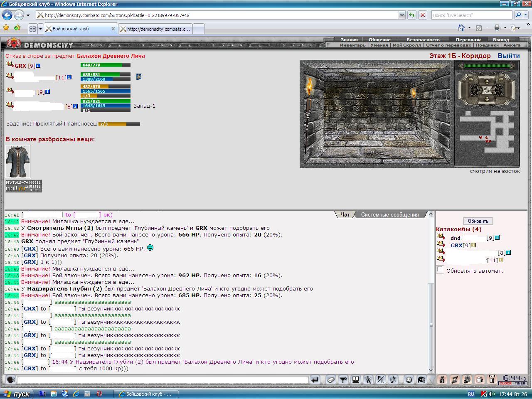Enable 'Обновлять автомат.' checkbox
This screenshot has height=399, width=532.
coord(440,269)
